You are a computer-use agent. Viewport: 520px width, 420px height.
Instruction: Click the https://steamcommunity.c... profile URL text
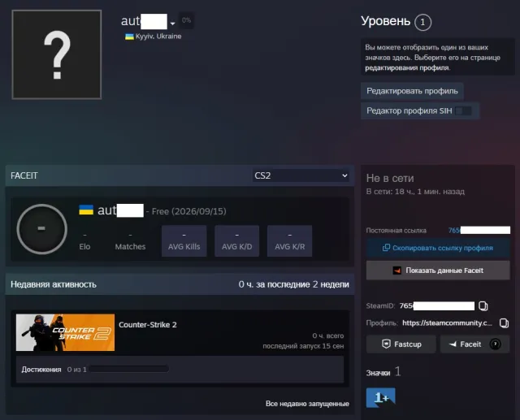click(447, 323)
